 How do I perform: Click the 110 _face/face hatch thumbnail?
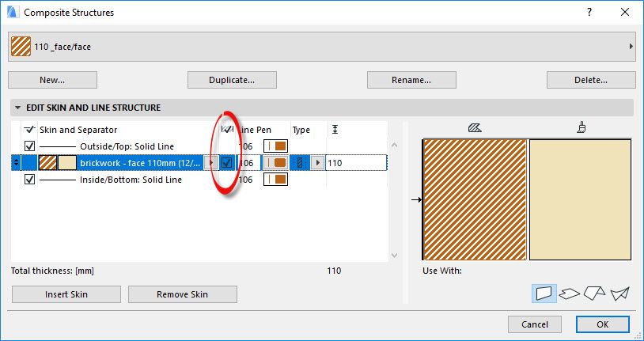click(x=21, y=47)
